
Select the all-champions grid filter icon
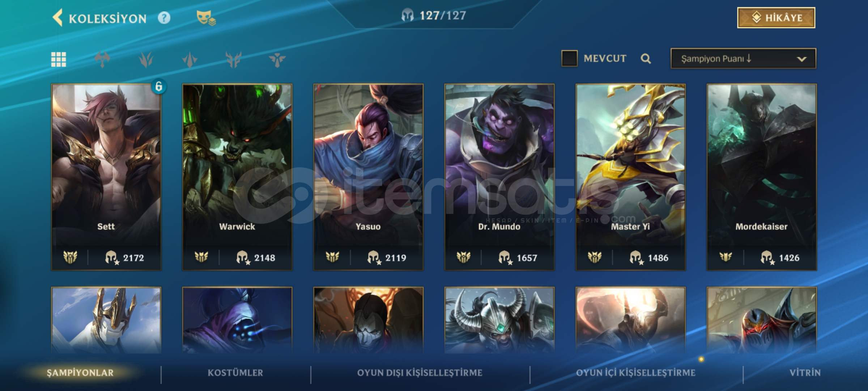coord(59,59)
